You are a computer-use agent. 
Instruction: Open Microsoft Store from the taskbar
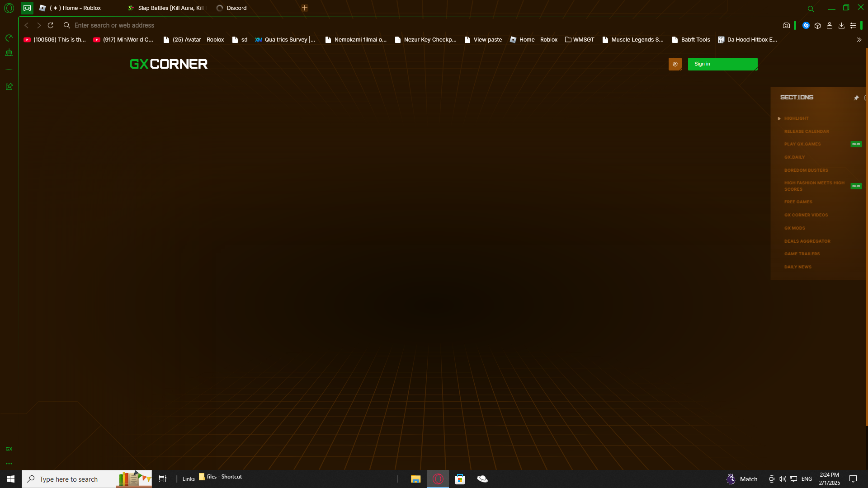pos(460,479)
